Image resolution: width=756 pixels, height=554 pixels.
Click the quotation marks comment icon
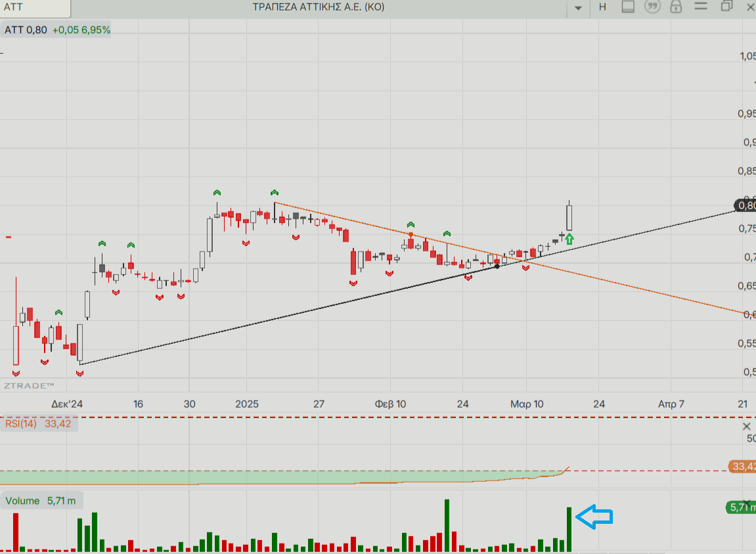[x=652, y=7]
